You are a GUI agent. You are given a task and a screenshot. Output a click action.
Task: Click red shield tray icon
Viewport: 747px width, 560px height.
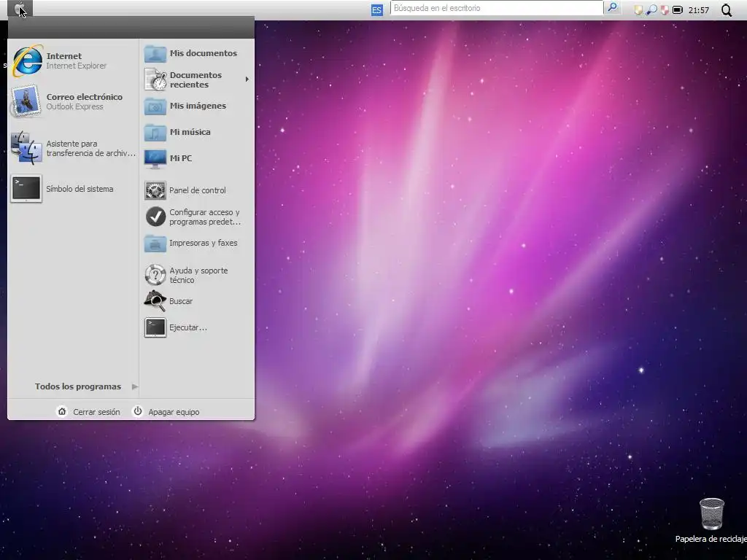[665, 10]
